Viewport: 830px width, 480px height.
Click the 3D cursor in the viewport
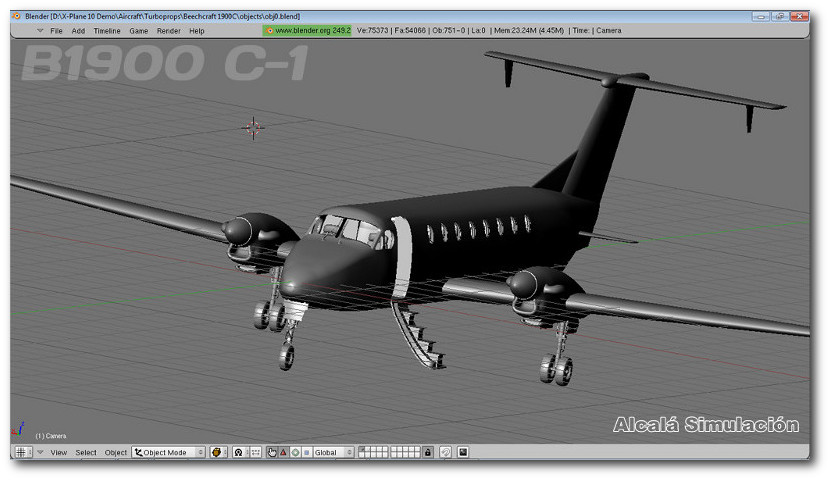tap(253, 126)
